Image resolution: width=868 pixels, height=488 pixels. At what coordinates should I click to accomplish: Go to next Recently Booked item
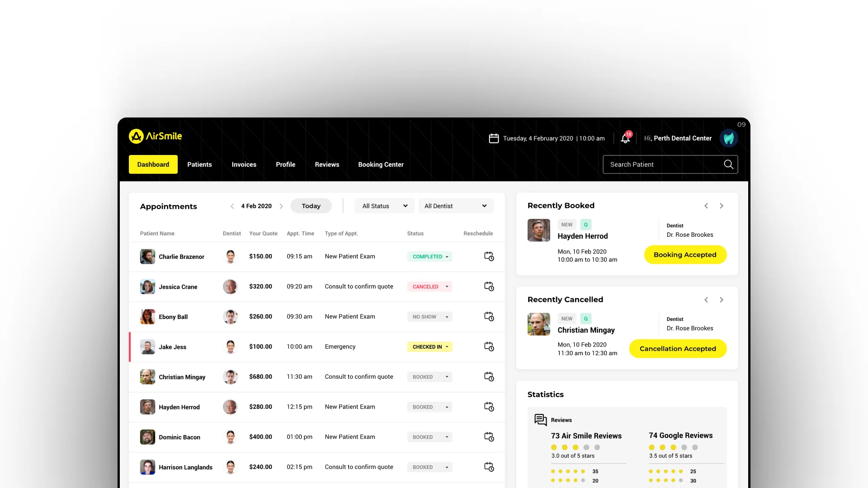click(x=722, y=206)
